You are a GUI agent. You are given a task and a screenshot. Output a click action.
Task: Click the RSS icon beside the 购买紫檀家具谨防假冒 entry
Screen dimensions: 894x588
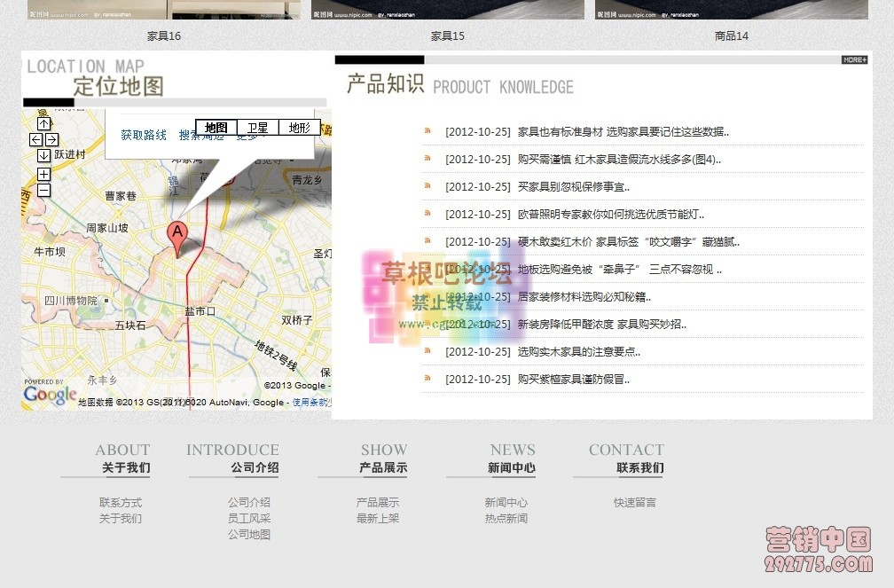click(427, 379)
